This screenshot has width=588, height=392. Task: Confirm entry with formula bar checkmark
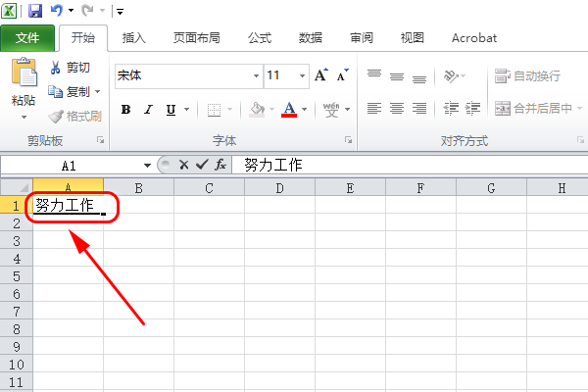pos(202,165)
